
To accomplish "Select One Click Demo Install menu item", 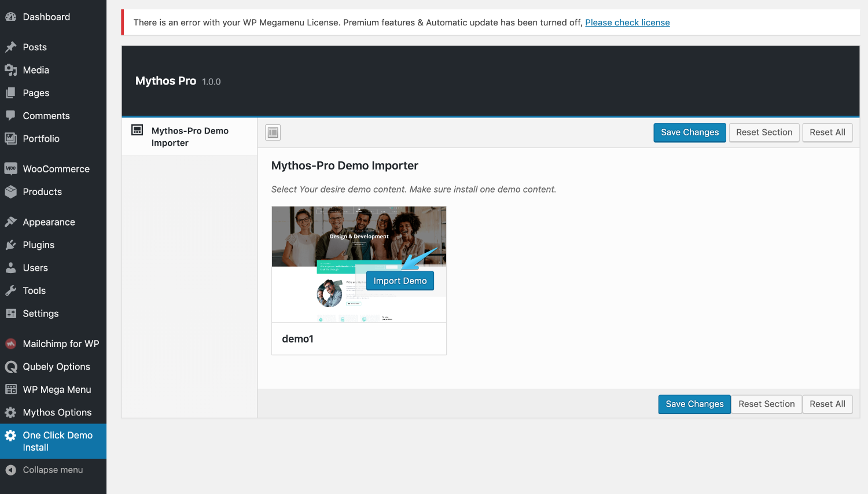I will click(x=53, y=441).
